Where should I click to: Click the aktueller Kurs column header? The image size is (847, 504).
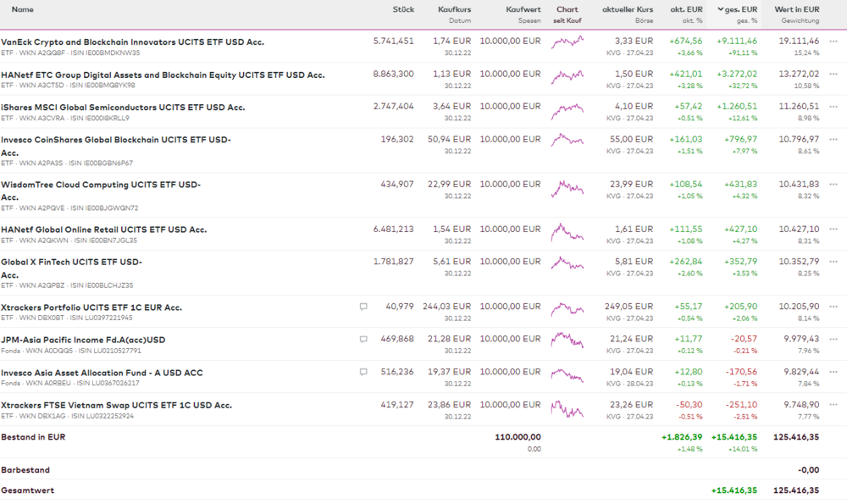pyautogui.click(x=628, y=9)
